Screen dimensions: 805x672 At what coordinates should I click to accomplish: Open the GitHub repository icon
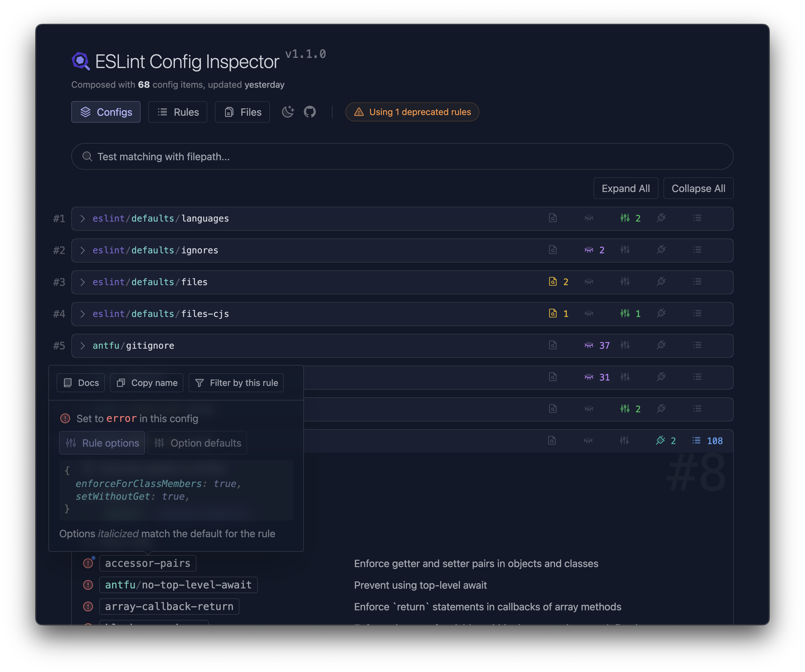[x=310, y=112]
